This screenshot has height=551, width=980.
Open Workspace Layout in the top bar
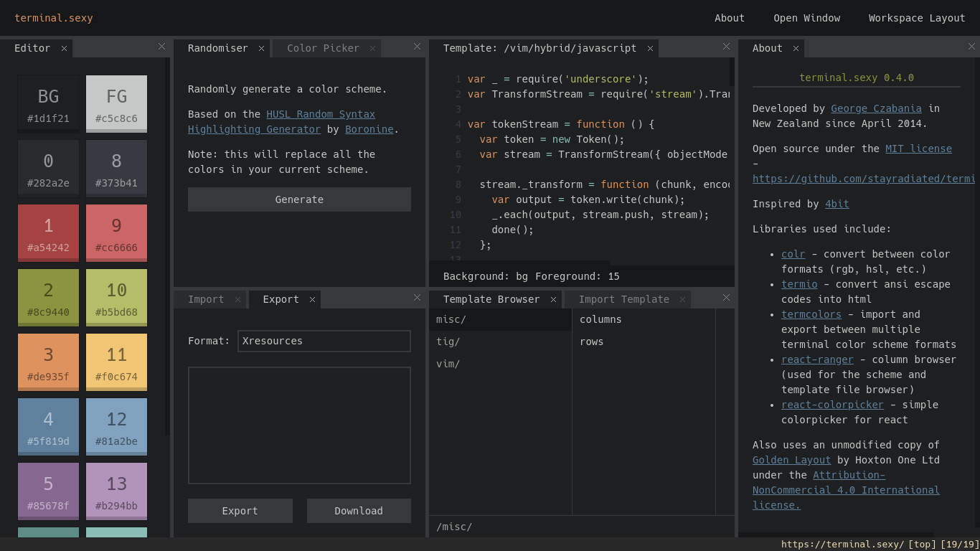pos(916,17)
